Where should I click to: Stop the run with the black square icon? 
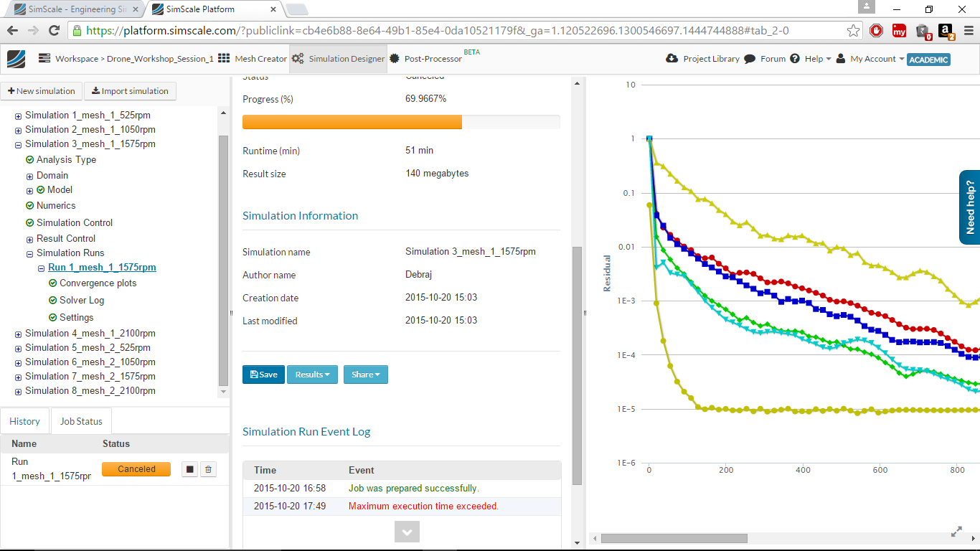[190, 469]
